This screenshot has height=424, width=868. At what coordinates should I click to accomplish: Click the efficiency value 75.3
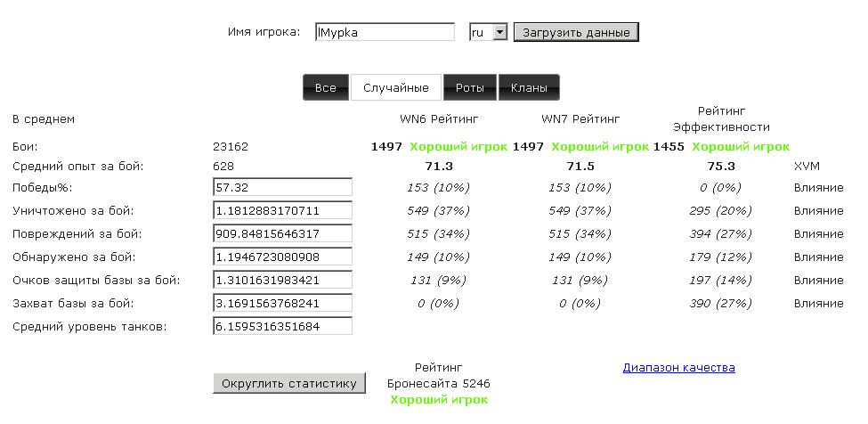tap(721, 166)
